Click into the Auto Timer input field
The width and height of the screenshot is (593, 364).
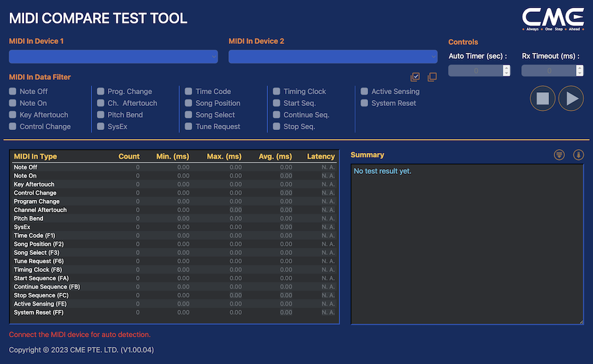click(x=475, y=71)
